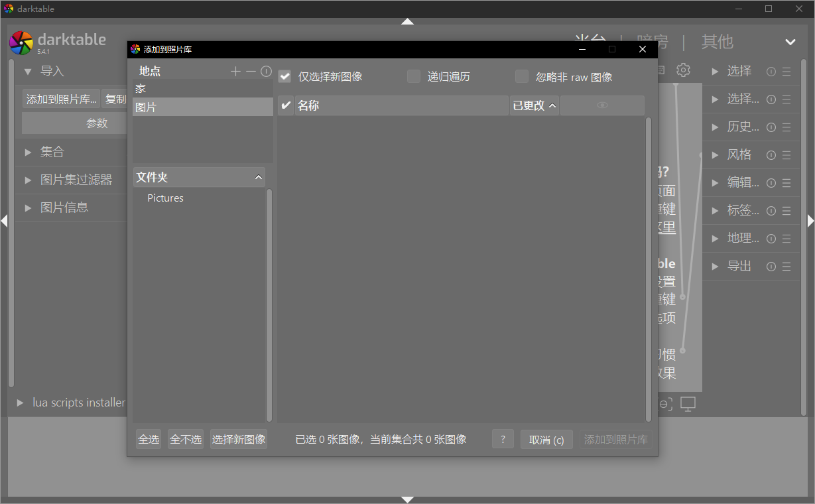Click the reset icon of the 风格 module
This screenshot has height=504, width=815.
click(771, 155)
